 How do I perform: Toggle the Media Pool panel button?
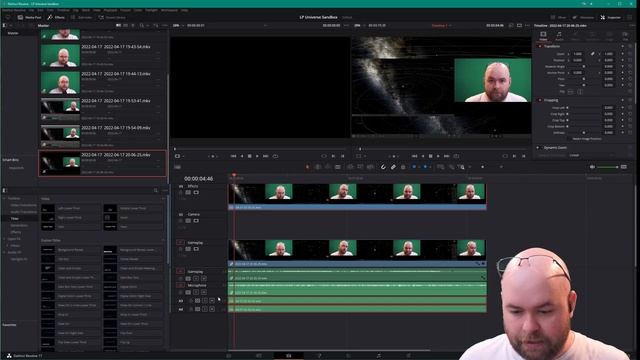point(29,18)
